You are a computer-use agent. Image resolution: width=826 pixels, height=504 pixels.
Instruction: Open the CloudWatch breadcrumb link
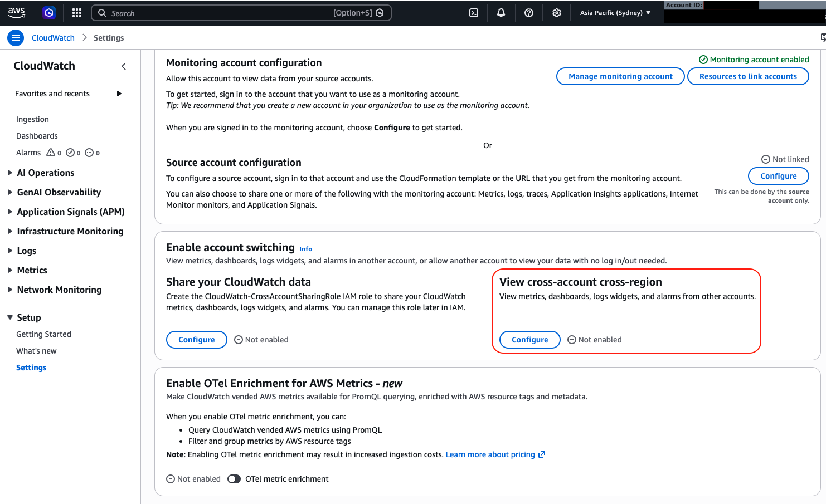(x=53, y=38)
